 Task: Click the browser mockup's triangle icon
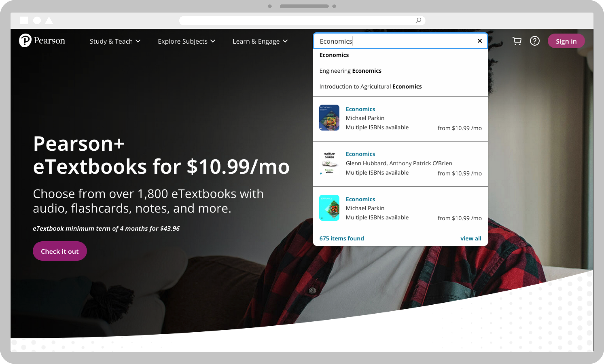pos(49,20)
